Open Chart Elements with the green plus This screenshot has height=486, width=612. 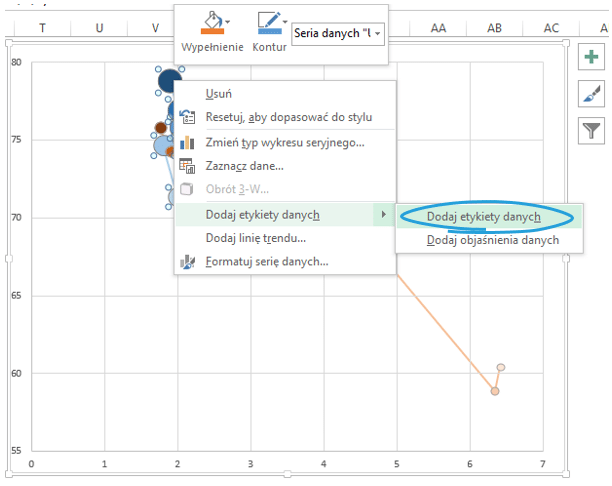click(590, 59)
